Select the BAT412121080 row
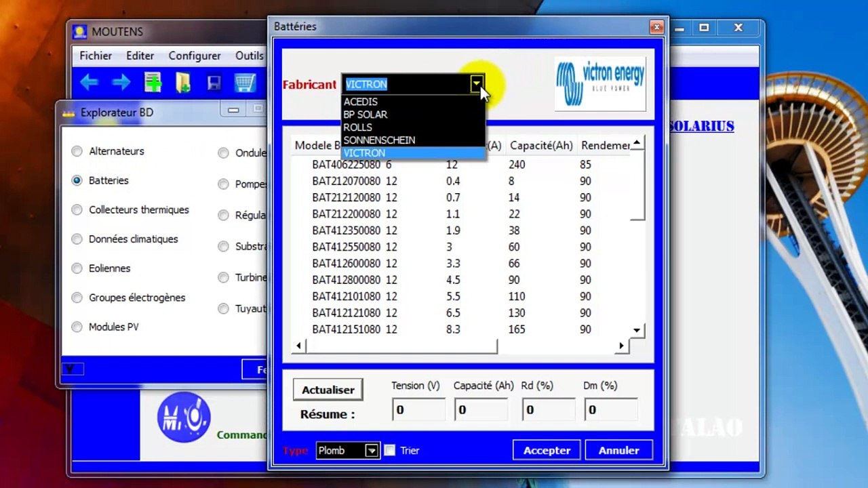 pos(461,313)
